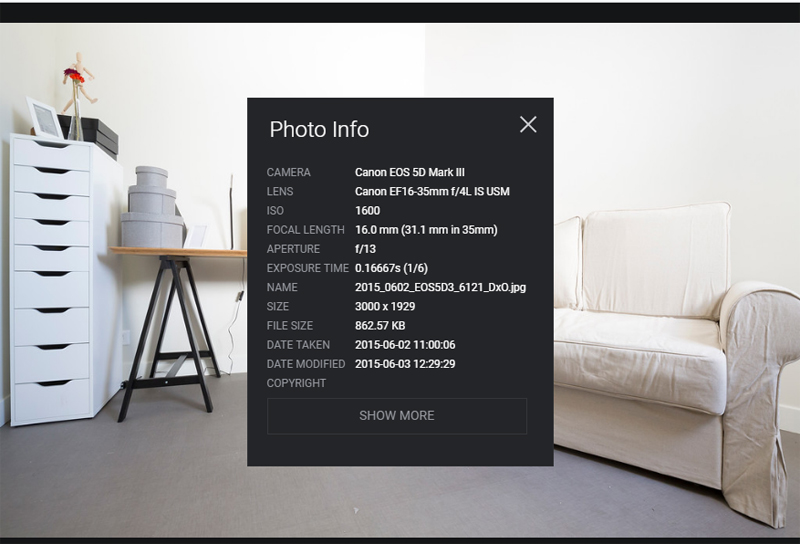Select the file name ending in DxO.jpg
The height and width of the screenshot is (544, 800).
tap(440, 287)
